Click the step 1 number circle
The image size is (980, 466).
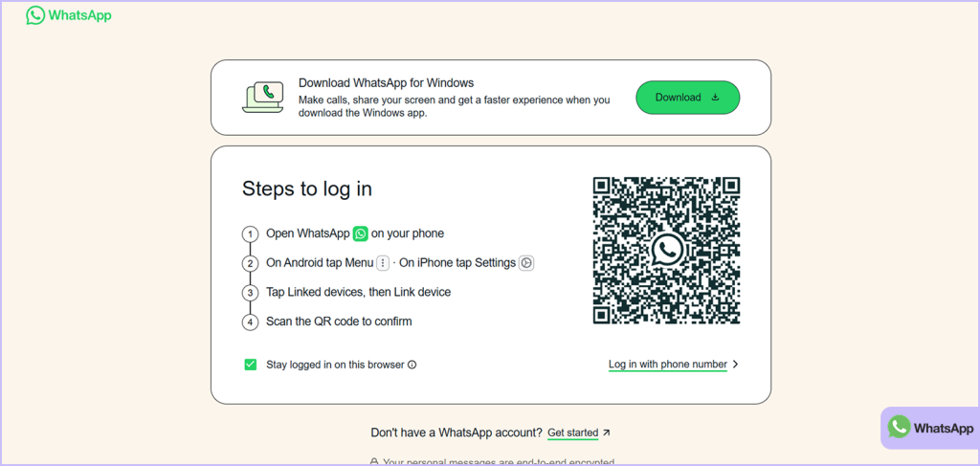[x=250, y=234]
